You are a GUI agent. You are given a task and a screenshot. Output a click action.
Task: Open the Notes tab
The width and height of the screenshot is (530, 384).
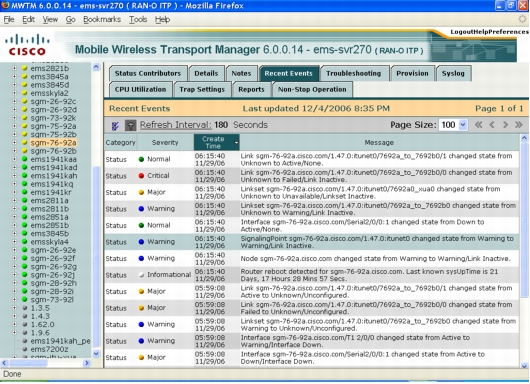tap(241, 73)
